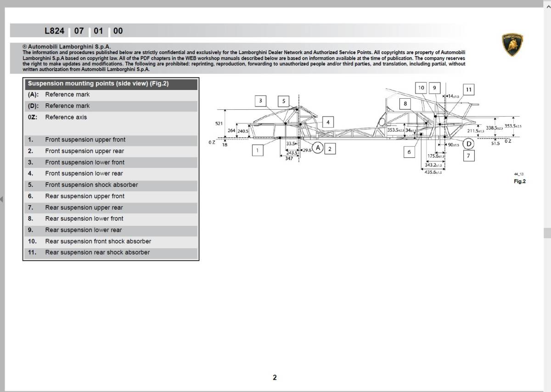Select row 'Front suspension lower rear'
This screenshot has width=551, height=392.
coord(111,174)
